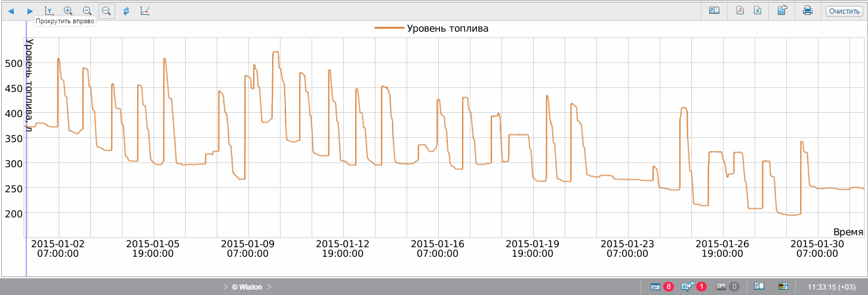This screenshot has height=295, width=868.
Task: Export the report to PDF
Action: [x=740, y=11]
